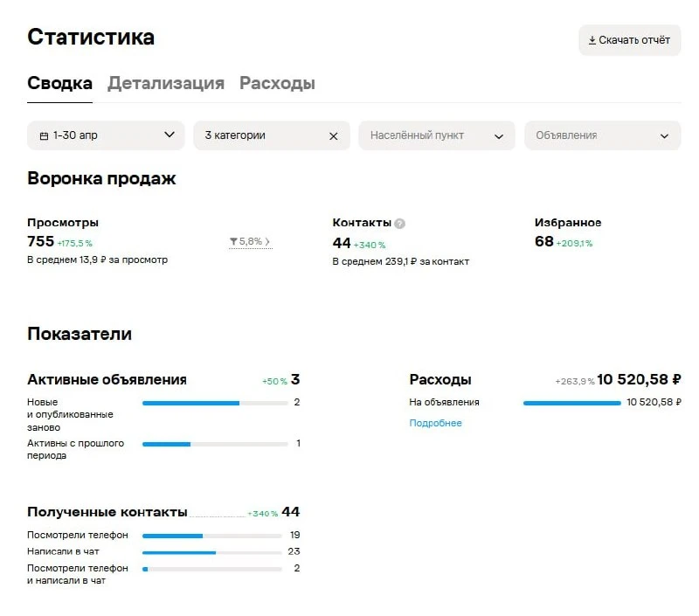Select the Сводка tab
The width and height of the screenshot is (699, 616).
(59, 83)
